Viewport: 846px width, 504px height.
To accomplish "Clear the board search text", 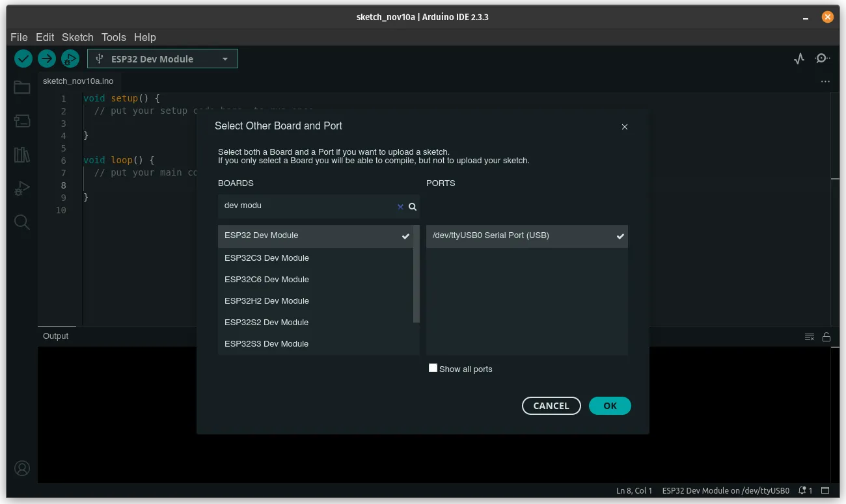I will click(400, 207).
